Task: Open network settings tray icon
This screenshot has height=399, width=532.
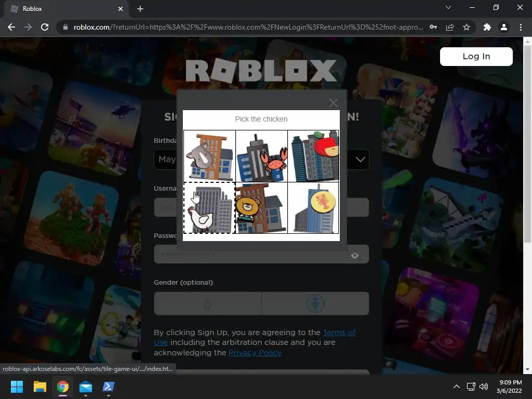Action: click(x=471, y=387)
